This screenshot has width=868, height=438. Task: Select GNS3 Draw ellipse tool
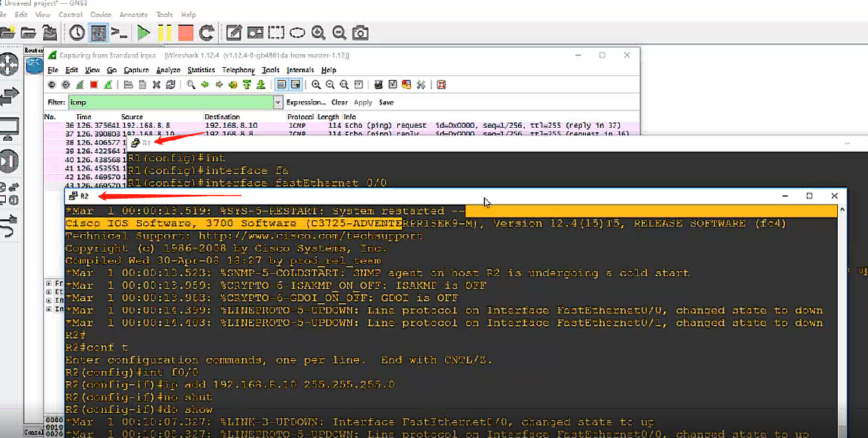(297, 32)
